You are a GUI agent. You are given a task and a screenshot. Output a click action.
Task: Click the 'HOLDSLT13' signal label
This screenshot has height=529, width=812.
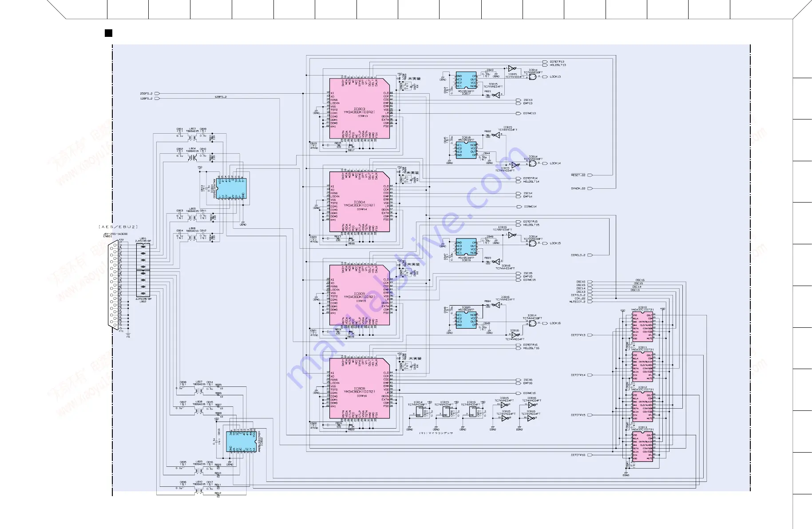point(558,65)
